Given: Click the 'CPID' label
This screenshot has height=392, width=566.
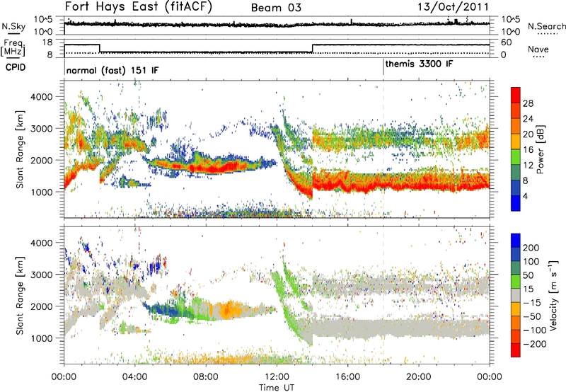Looking at the screenshot, I should coord(16,67).
